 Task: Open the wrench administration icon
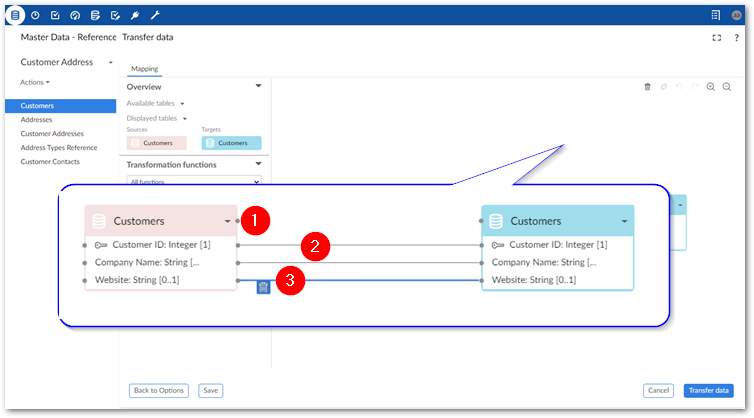(x=155, y=15)
